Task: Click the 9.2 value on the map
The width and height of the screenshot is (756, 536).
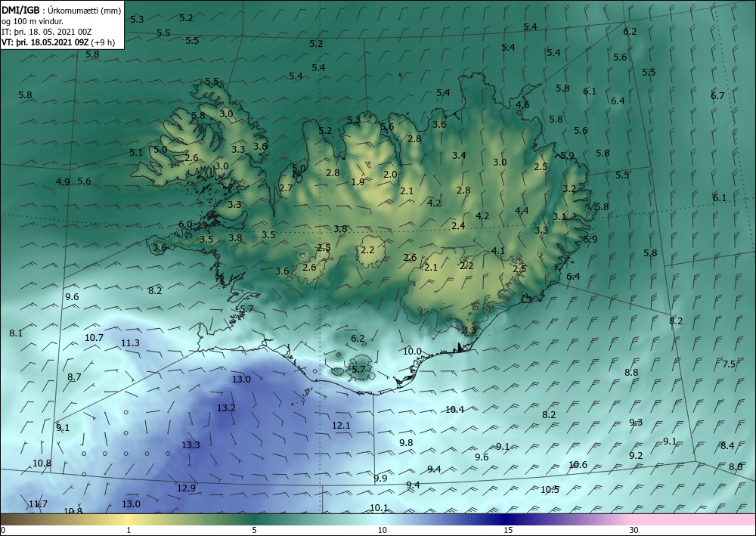Action: coord(636,456)
